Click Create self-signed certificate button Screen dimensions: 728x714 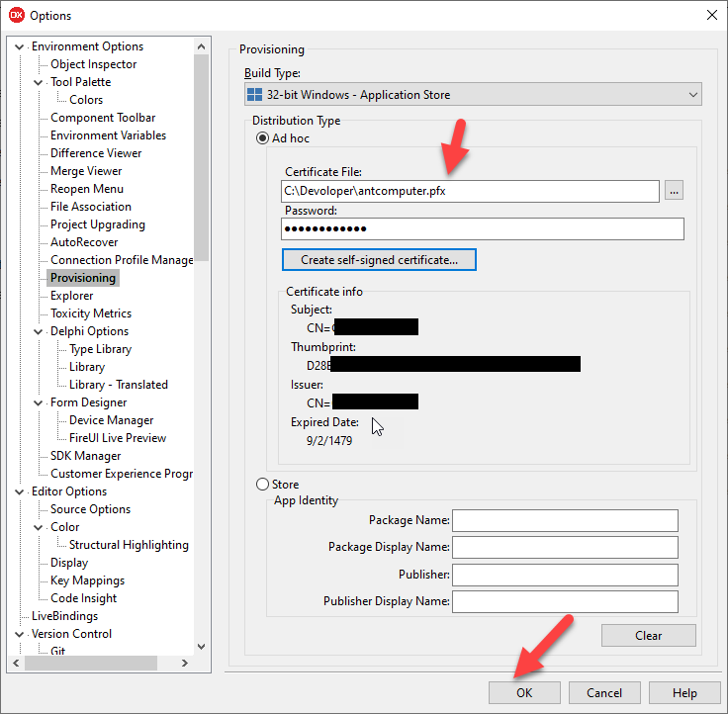pos(379,259)
